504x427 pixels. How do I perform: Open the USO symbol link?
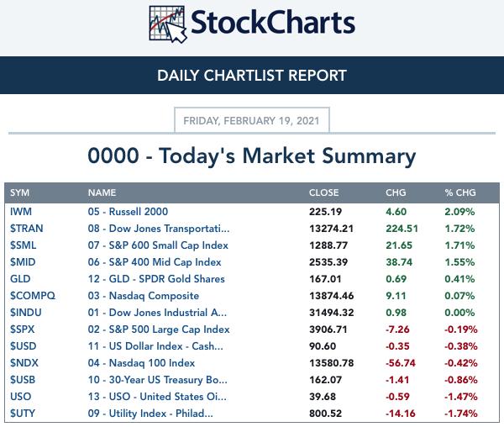tap(20, 397)
